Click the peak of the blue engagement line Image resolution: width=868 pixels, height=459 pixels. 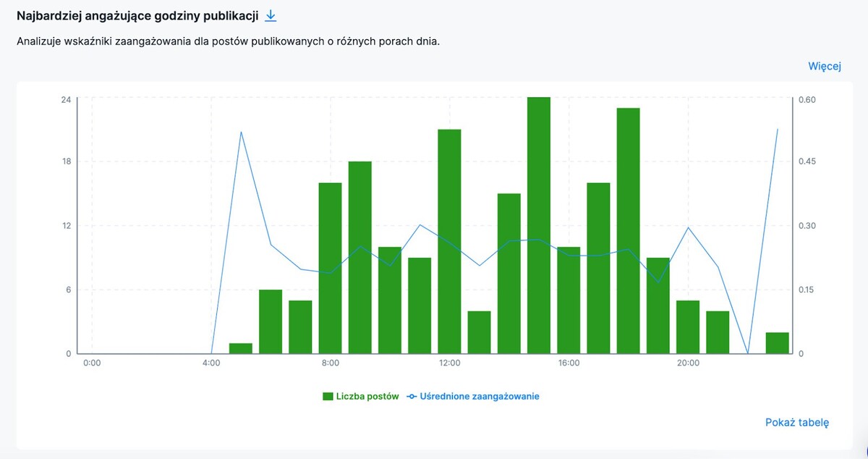(241, 132)
